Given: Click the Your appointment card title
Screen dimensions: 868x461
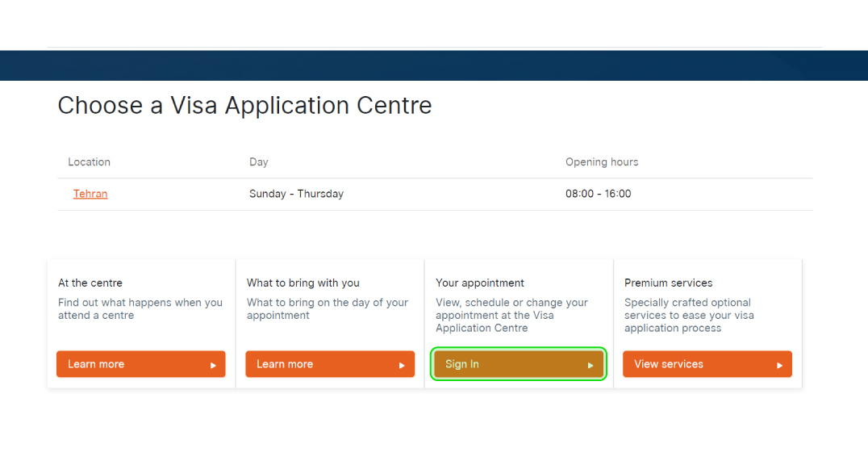Looking at the screenshot, I should pos(480,283).
